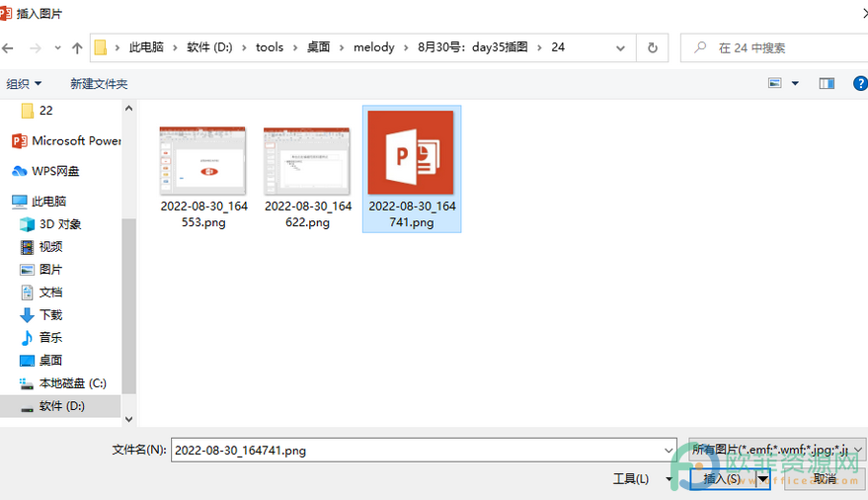The width and height of the screenshot is (868, 500).
Task: Open 下载 folder in sidebar
Action: pos(41,315)
